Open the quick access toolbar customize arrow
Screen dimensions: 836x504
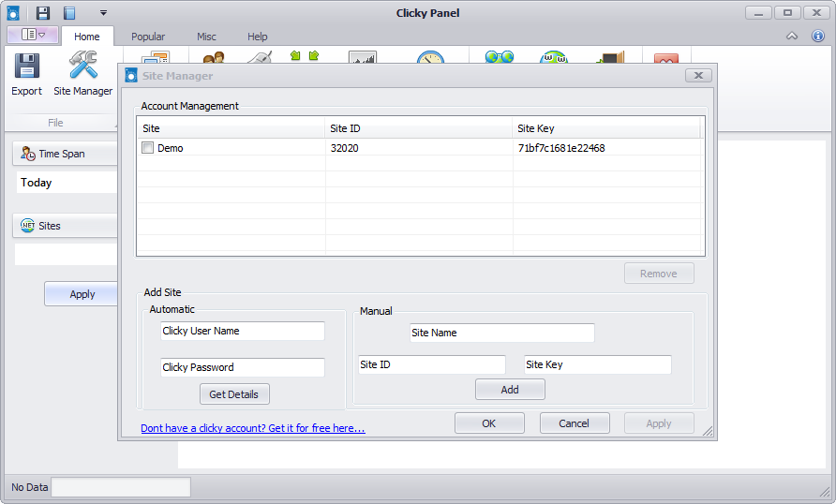coord(103,13)
